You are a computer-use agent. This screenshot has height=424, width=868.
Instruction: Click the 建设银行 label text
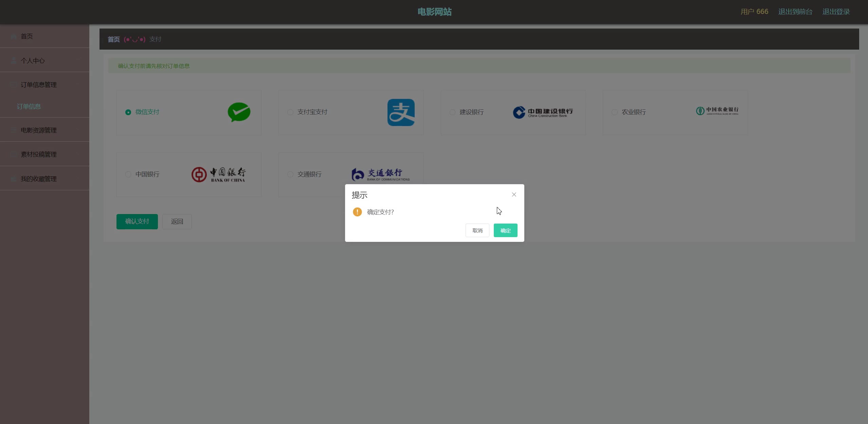pos(472,112)
